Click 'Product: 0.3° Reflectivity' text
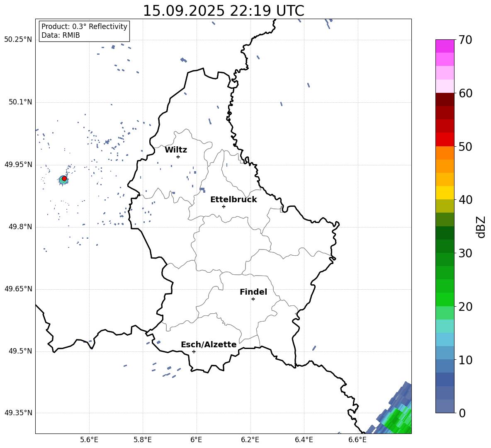 84,26
